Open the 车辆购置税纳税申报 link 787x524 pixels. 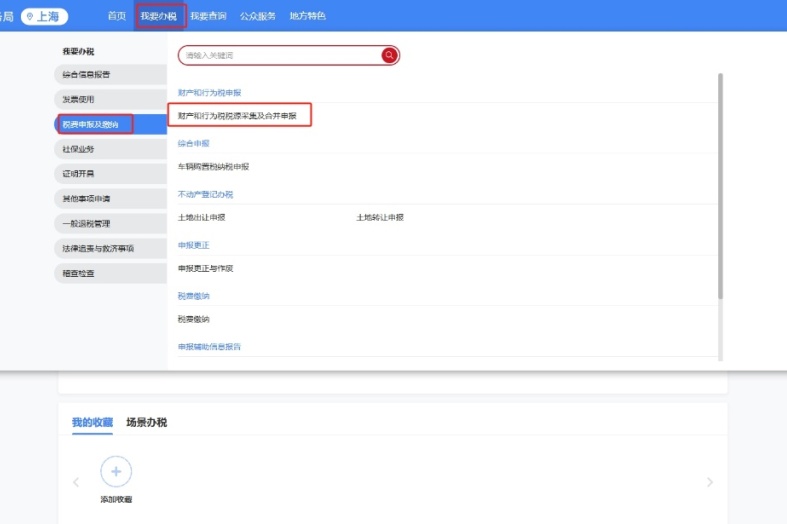point(213,167)
